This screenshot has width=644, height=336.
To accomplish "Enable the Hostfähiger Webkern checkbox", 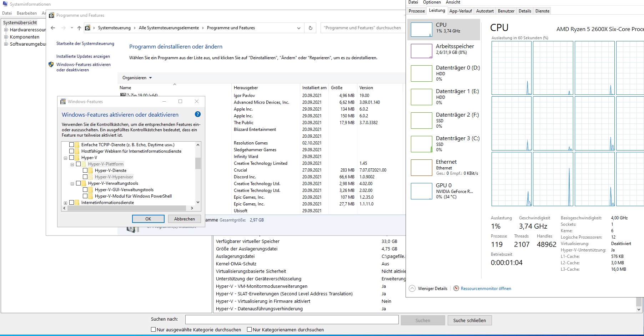I will click(x=71, y=151).
